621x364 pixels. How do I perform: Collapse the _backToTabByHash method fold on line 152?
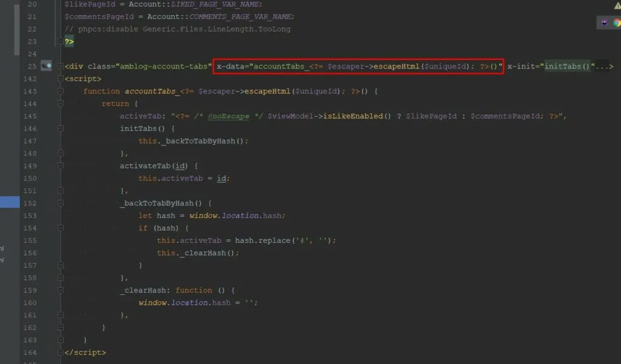point(60,203)
